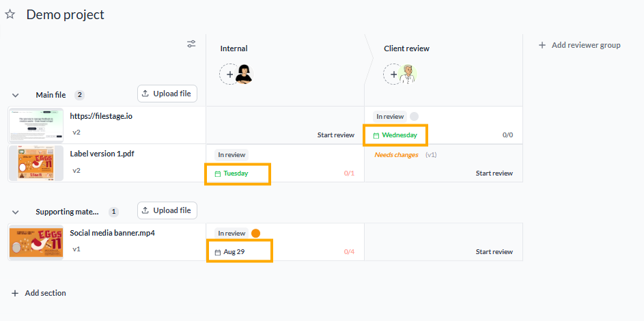Click the plus icon for Add section
This screenshot has width=644, height=321.
pos(15,293)
